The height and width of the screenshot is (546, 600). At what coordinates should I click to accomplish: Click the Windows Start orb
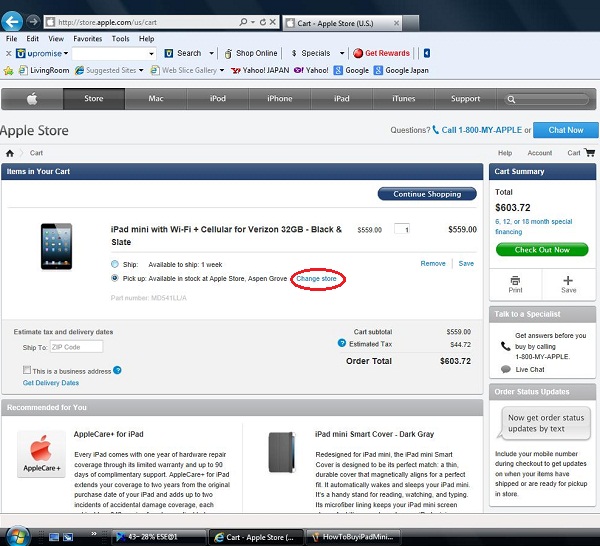pyautogui.click(x=17, y=536)
